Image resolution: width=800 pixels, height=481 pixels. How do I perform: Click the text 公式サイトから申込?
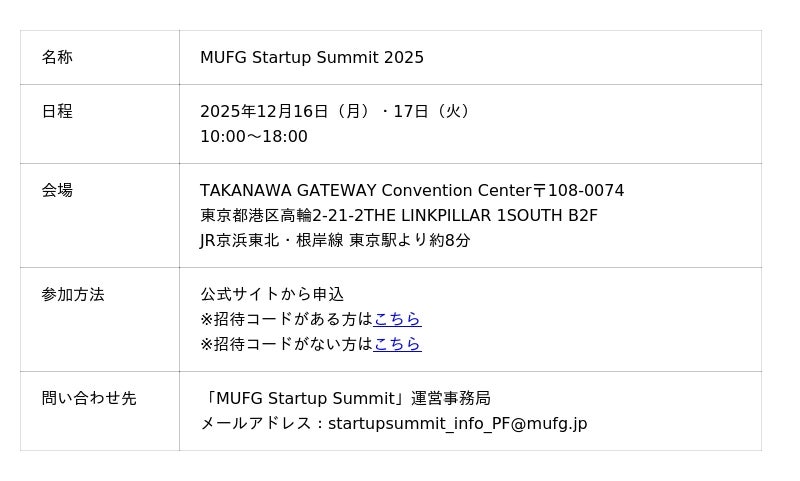click(x=272, y=295)
